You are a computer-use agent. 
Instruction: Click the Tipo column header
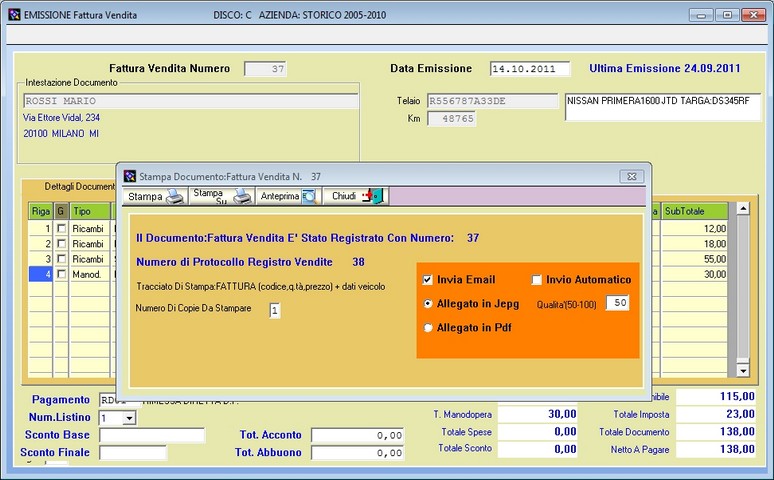tap(90, 211)
